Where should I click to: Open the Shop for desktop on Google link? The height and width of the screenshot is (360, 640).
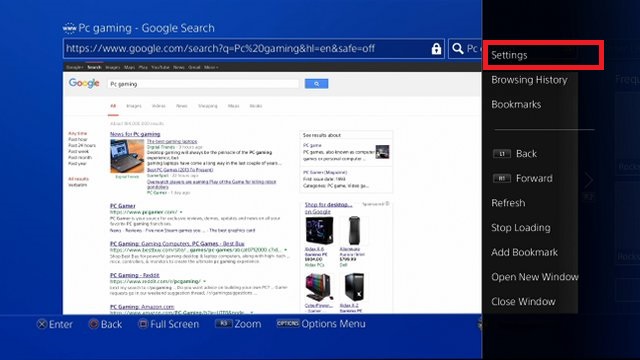[328, 208]
